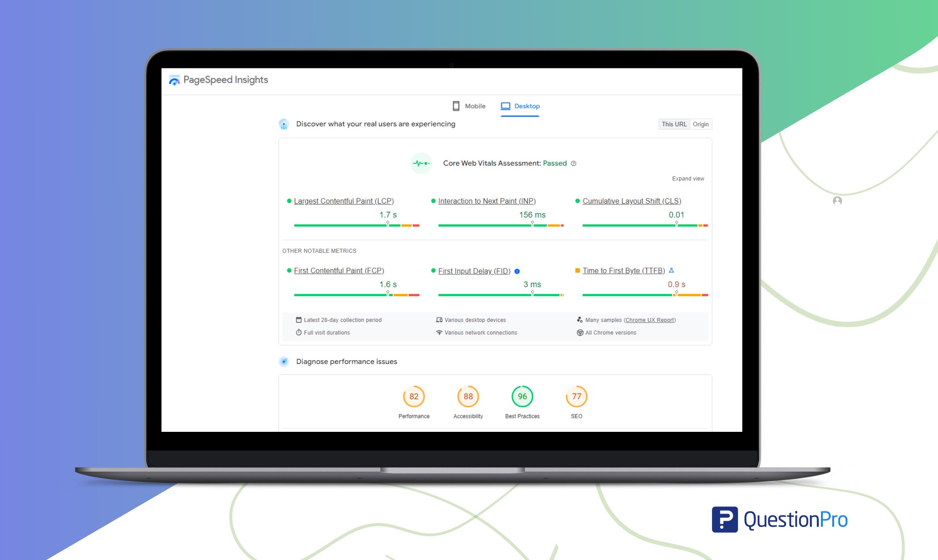Click the INP value 156 ms
This screenshot has width=938, height=560.
click(x=532, y=215)
